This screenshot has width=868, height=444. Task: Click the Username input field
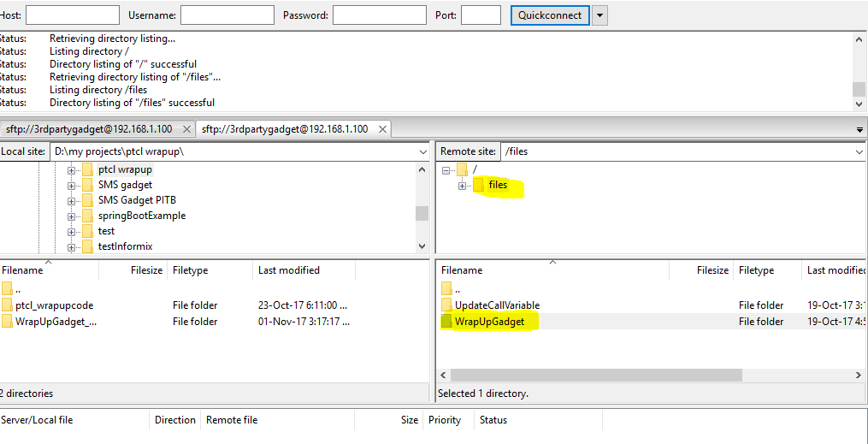click(226, 15)
